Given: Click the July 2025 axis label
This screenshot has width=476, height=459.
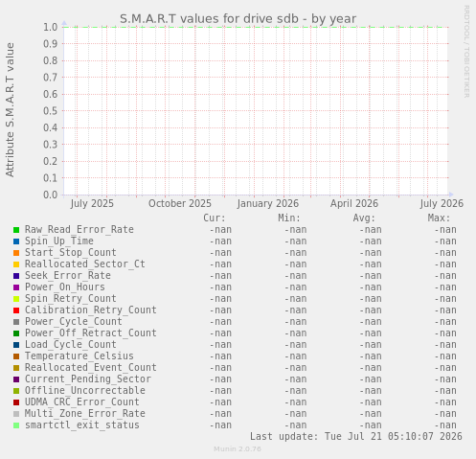Looking at the screenshot, I should pyautogui.click(x=92, y=203).
